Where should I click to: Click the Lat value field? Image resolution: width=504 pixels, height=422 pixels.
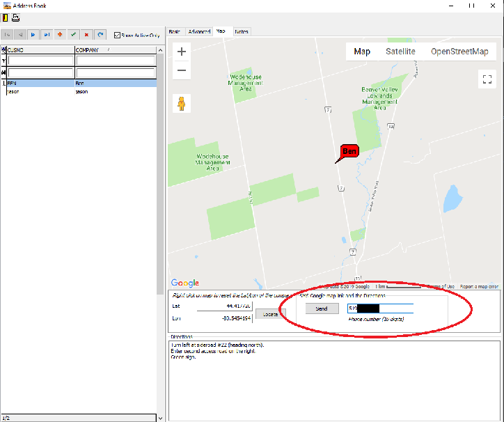pos(224,306)
